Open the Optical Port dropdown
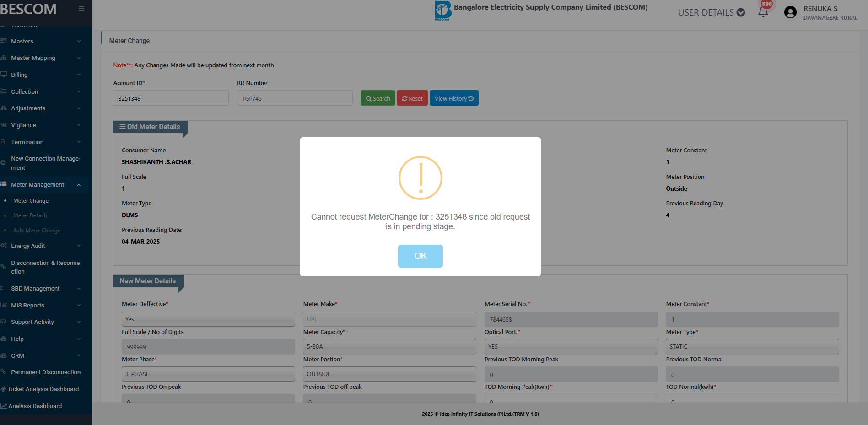The image size is (868, 425). click(571, 347)
